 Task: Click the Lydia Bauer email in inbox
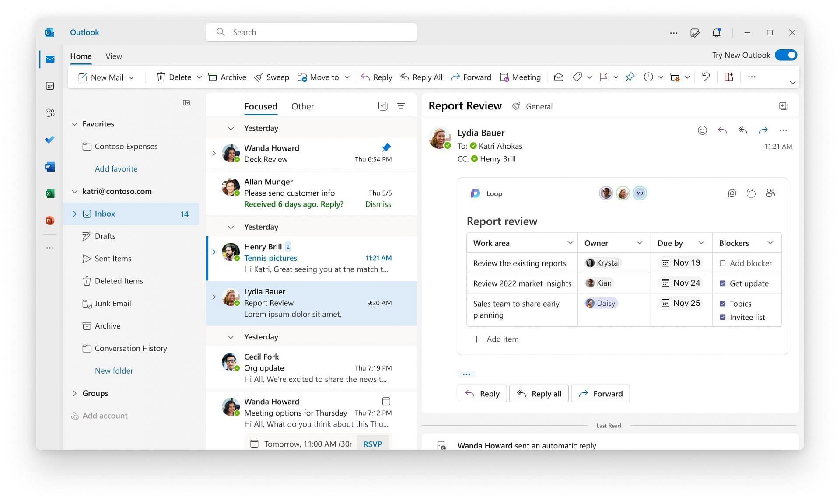pyautogui.click(x=311, y=302)
